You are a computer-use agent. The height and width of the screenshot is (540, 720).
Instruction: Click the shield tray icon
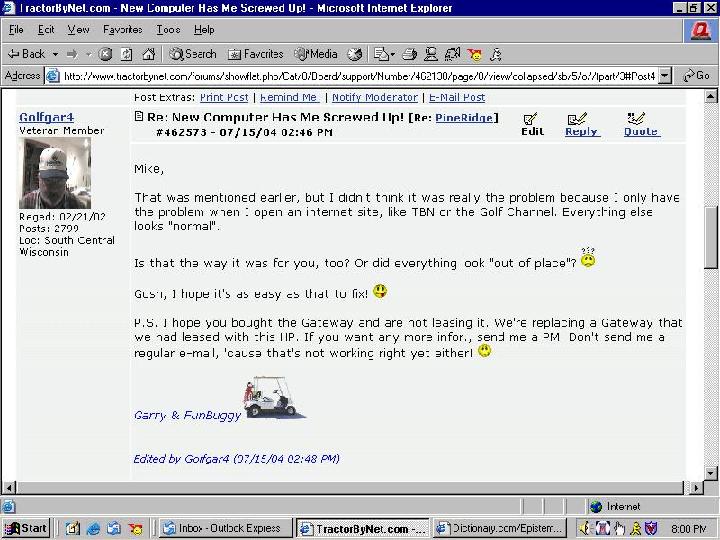[x=651, y=529]
